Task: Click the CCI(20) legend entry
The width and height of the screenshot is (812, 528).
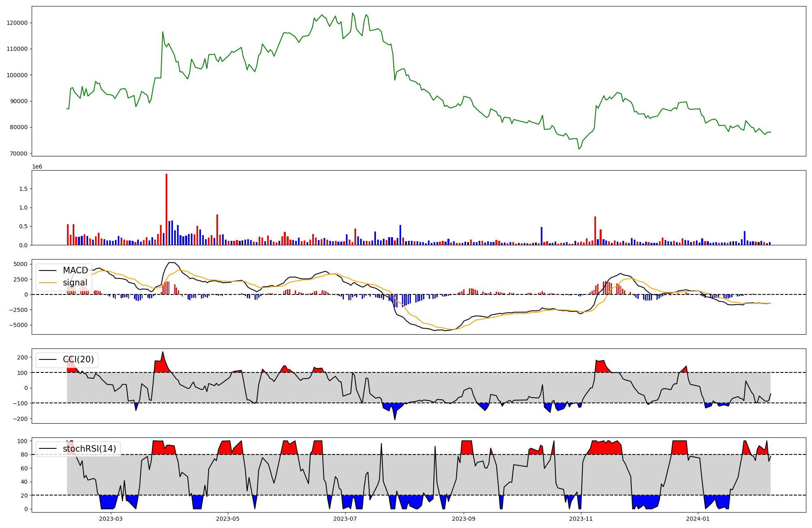Action: coord(78,359)
